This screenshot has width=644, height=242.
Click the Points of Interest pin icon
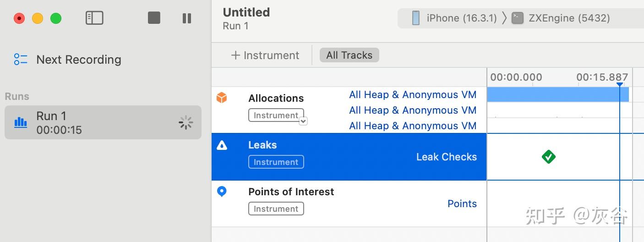pyautogui.click(x=222, y=192)
